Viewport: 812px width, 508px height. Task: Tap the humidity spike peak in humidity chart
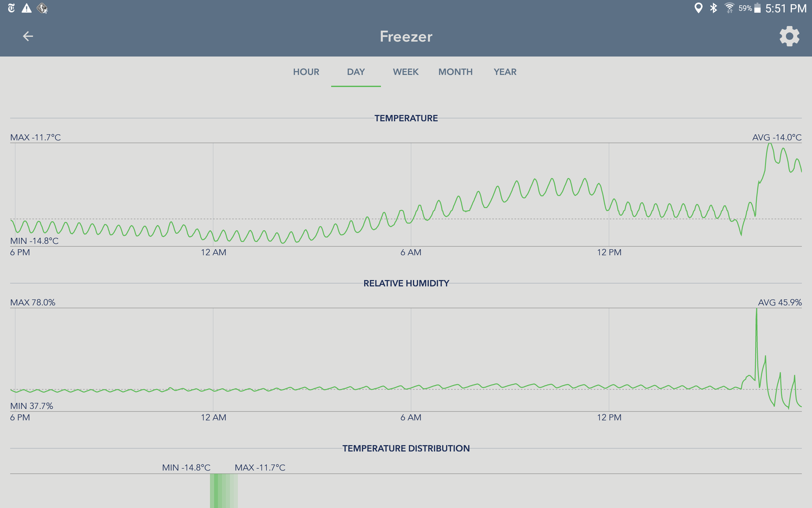(x=756, y=310)
